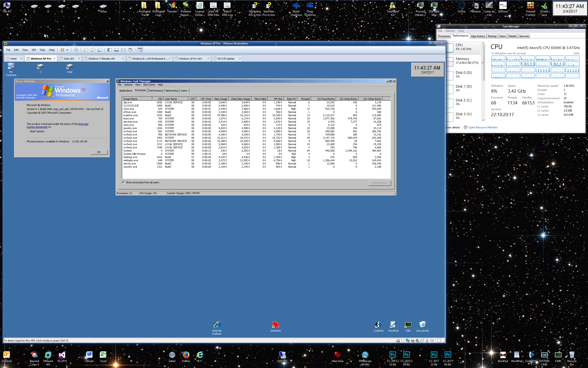Click the printer status icon in VMware status bar
The height and width of the screenshot is (368, 588).
pos(413,340)
